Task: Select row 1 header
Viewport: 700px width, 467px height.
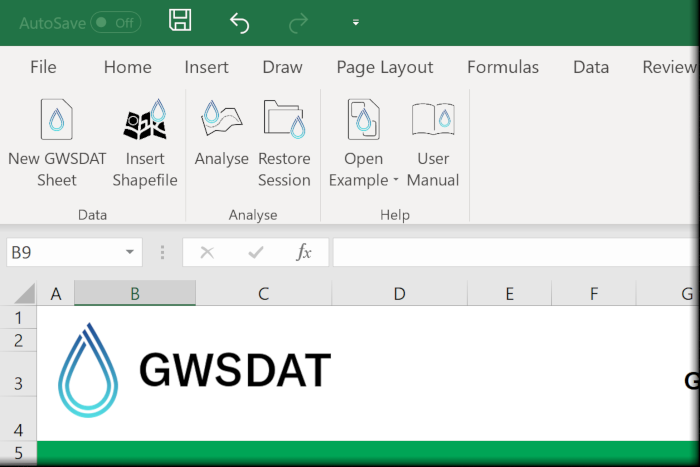Action: [x=18, y=318]
